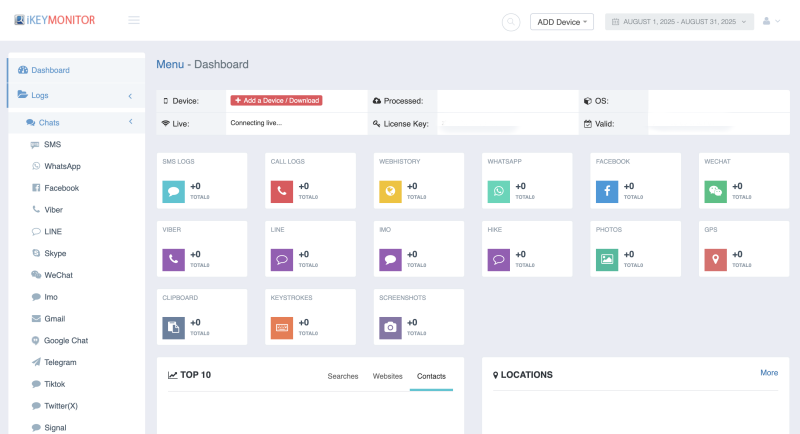
Task: Click the KEYSTROKES card title
Action: (291, 297)
